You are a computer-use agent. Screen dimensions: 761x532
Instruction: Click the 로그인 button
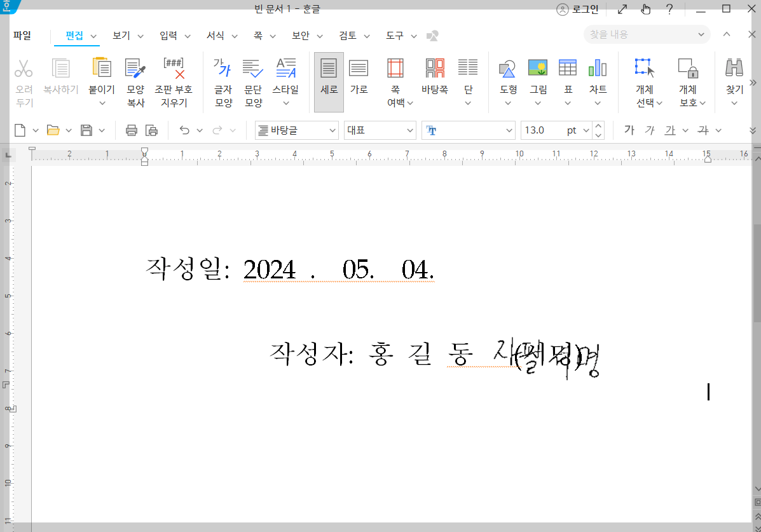pos(579,9)
